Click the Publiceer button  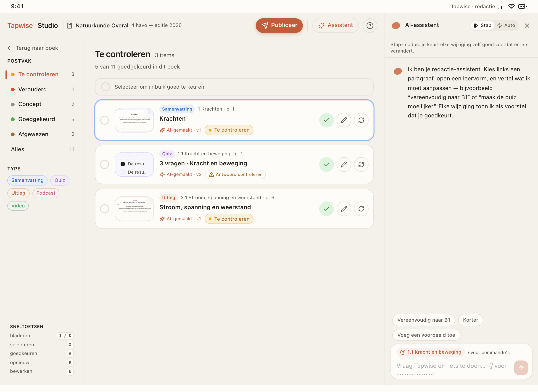tap(279, 25)
